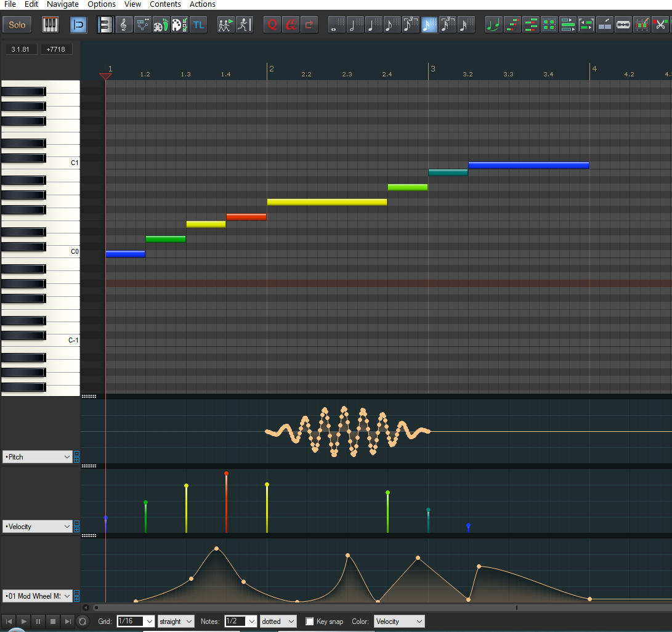This screenshot has height=632, width=672.
Task: Open the Color Velocity dropdown
Action: pyautogui.click(x=399, y=622)
